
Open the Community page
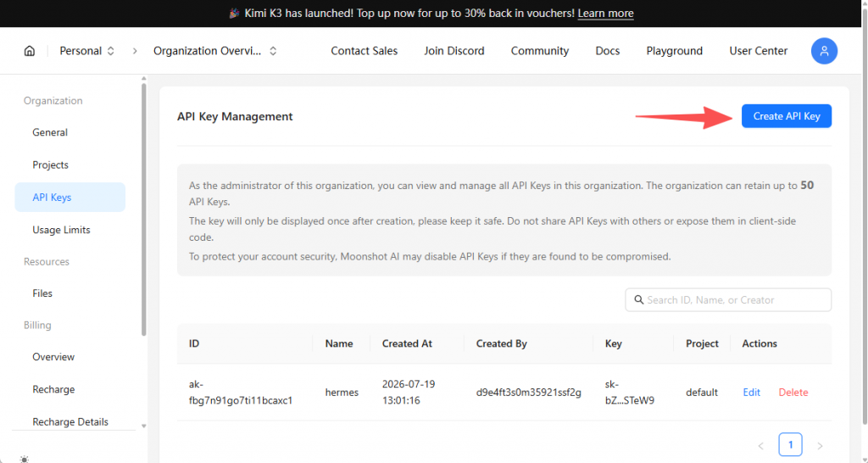click(540, 51)
